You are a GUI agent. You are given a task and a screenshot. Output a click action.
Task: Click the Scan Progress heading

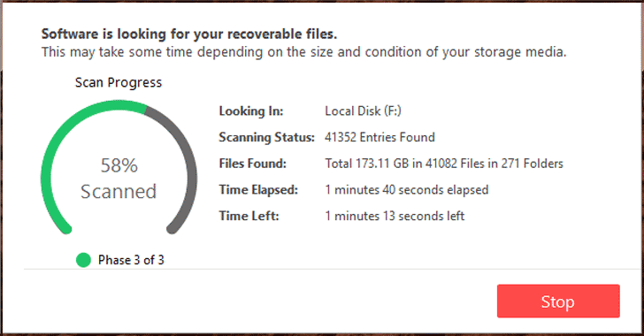[x=119, y=82]
